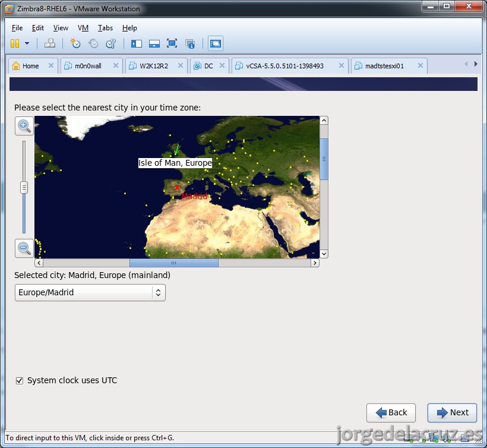
Task: Click the Next button
Action: click(x=452, y=412)
